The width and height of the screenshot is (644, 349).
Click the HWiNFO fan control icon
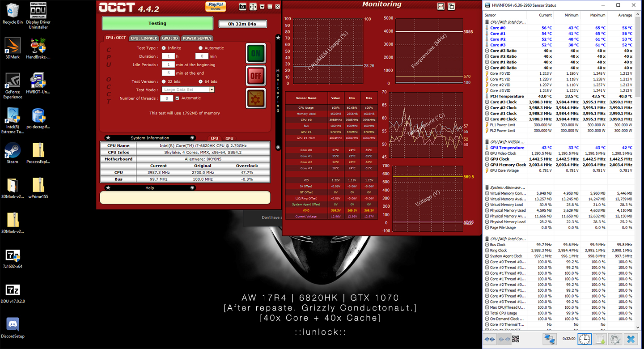click(516, 339)
